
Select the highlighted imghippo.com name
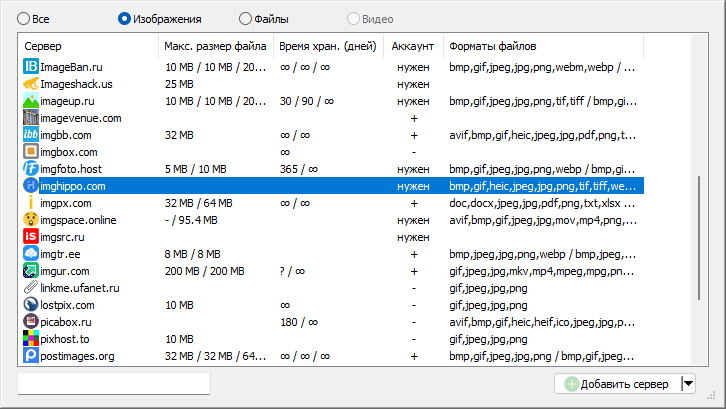click(73, 186)
